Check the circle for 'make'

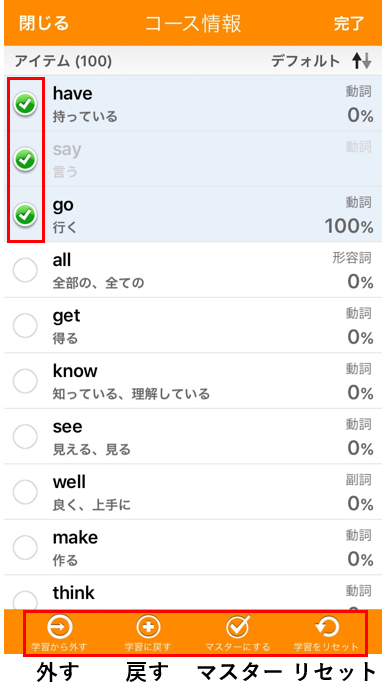coord(25,548)
